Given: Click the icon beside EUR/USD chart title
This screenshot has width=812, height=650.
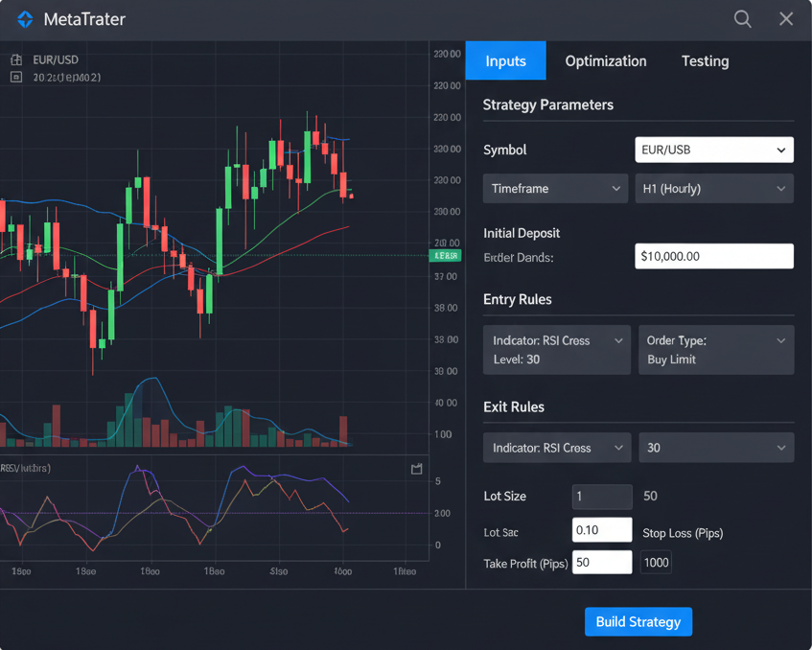Looking at the screenshot, I should (16, 59).
